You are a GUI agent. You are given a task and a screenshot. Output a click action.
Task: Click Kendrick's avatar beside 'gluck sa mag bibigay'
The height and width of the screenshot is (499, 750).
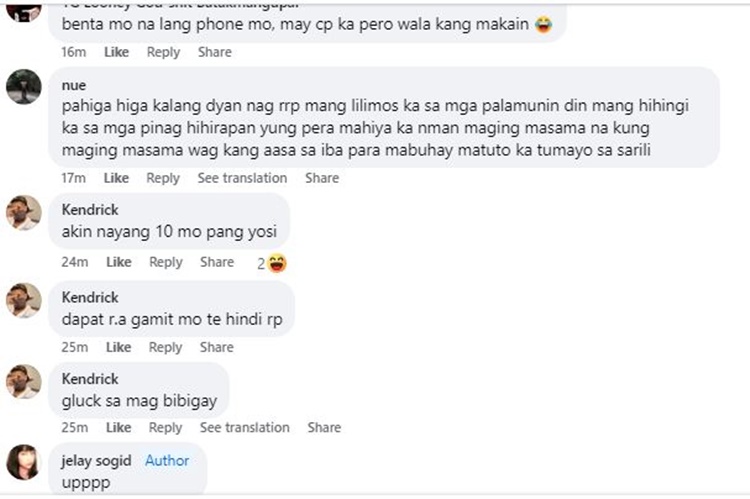click(23, 382)
